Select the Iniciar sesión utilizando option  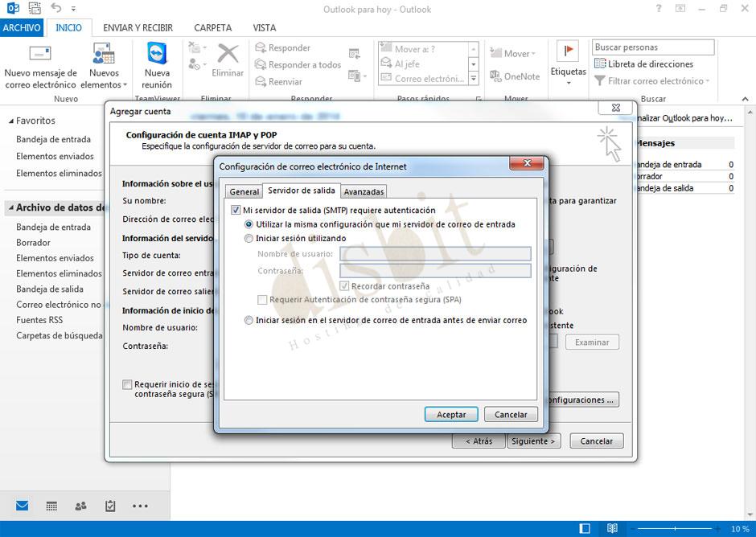(x=249, y=238)
